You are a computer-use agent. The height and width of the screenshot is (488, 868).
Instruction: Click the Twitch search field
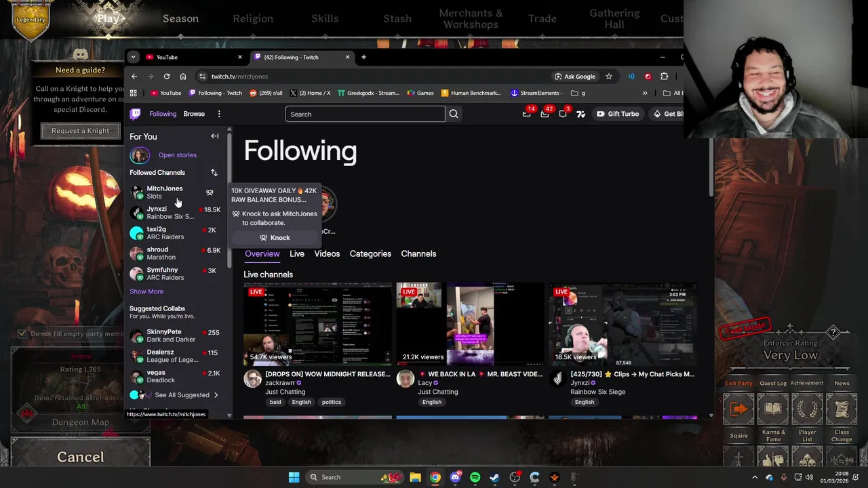coord(365,114)
